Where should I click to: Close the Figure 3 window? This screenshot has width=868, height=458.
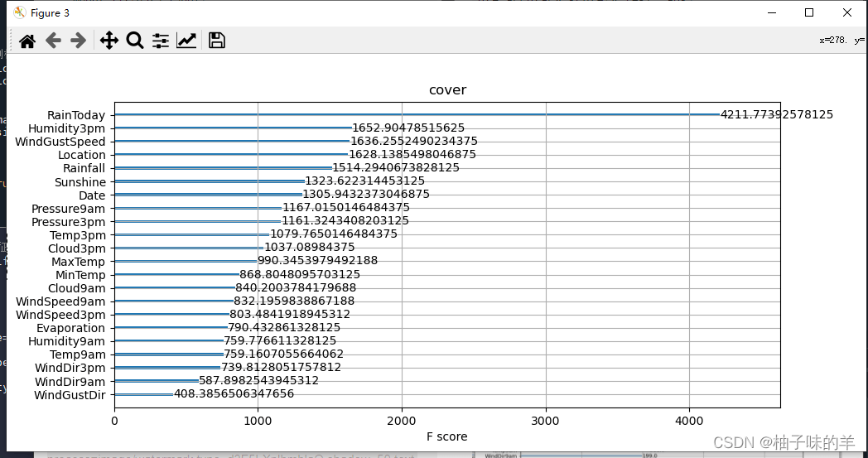click(847, 12)
